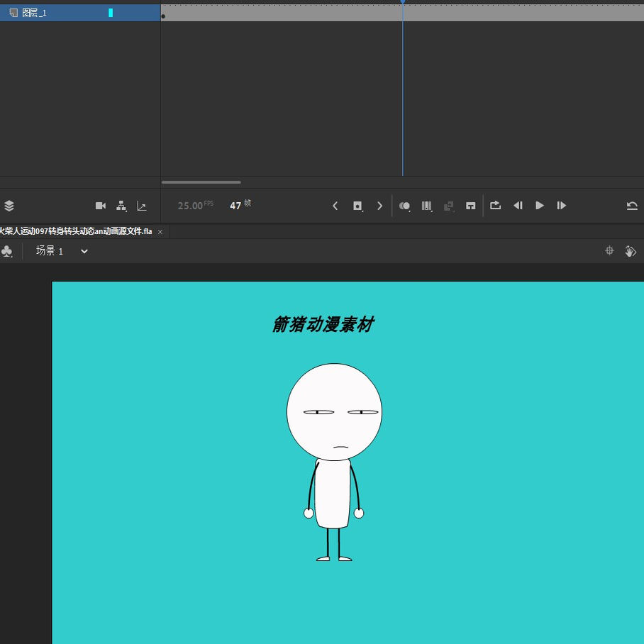Open the layer depth panel icon
Viewport: 644px width, 644px height.
[142, 206]
